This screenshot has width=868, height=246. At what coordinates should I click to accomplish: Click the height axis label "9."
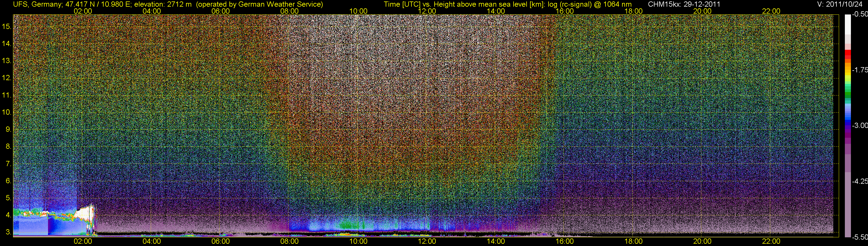point(8,129)
